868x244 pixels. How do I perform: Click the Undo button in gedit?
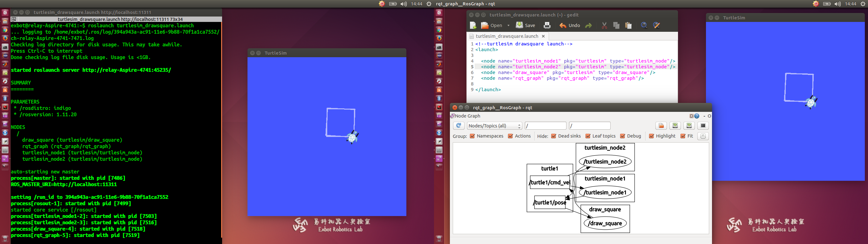570,26
